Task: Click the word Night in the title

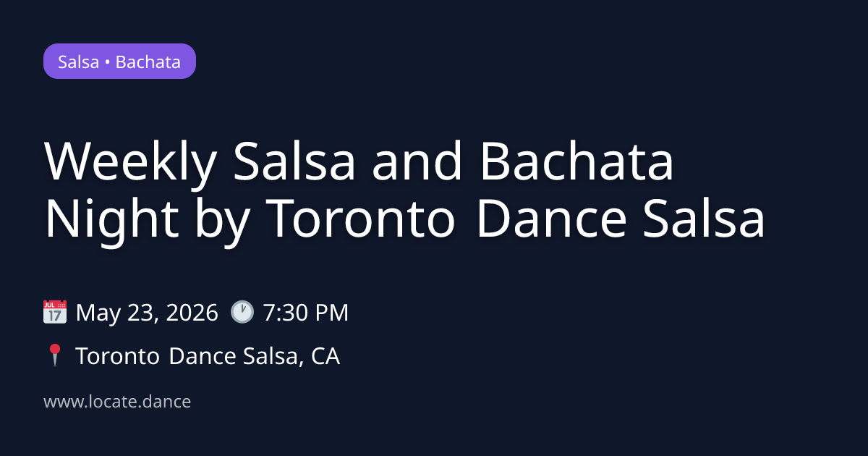Action: [x=111, y=219]
